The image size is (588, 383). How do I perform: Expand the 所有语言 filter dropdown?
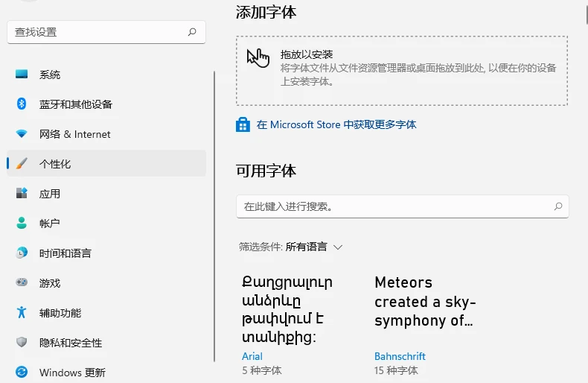(x=313, y=247)
